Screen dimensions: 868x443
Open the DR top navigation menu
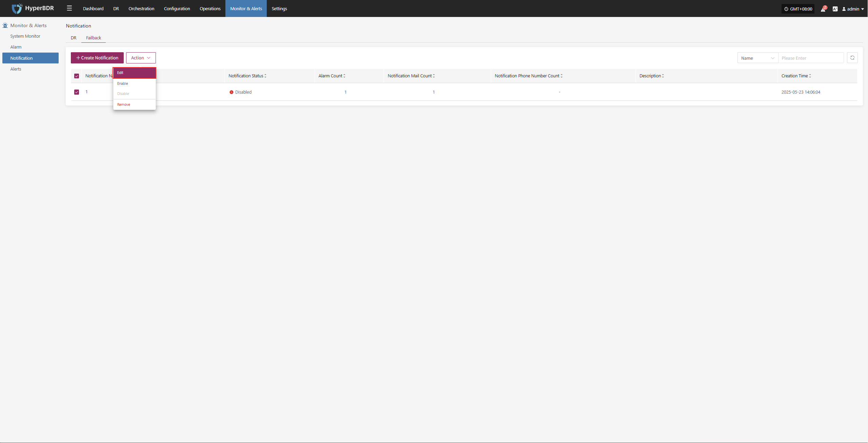tap(116, 8)
